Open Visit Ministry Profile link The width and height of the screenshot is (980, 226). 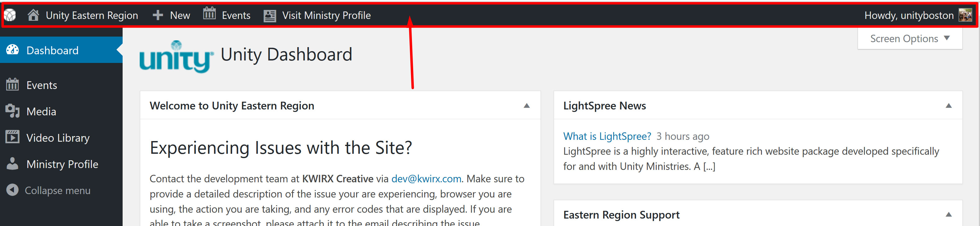(x=326, y=15)
